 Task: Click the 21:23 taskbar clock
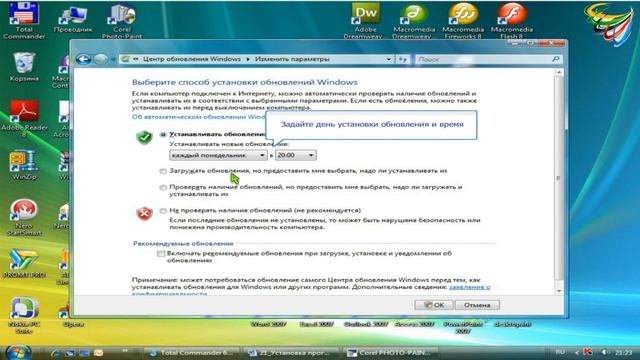624,352
